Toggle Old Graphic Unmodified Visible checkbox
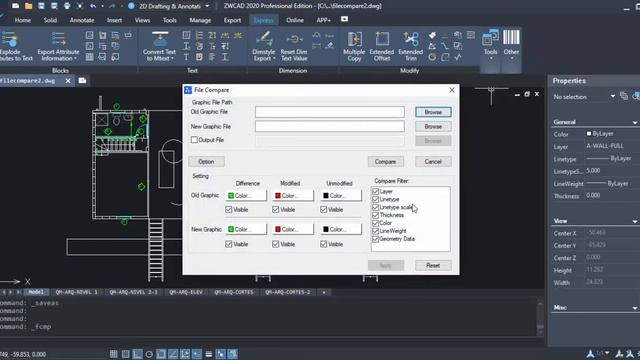 (x=324, y=209)
